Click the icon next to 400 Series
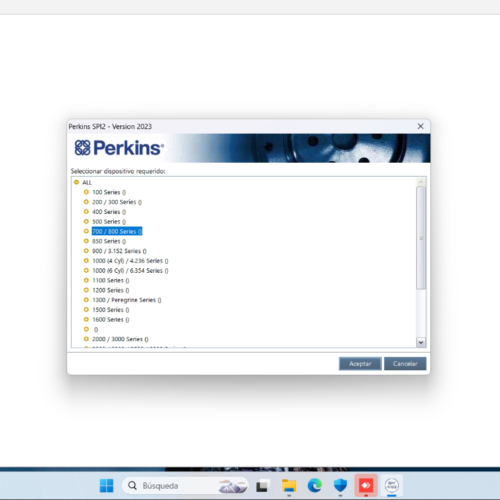500x500 pixels. click(x=86, y=212)
